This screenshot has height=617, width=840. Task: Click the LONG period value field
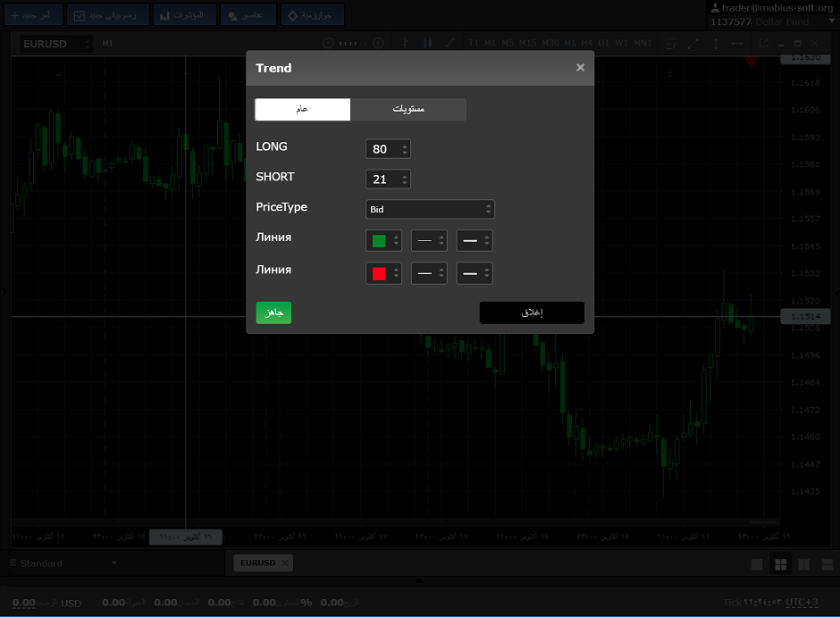tap(382, 149)
